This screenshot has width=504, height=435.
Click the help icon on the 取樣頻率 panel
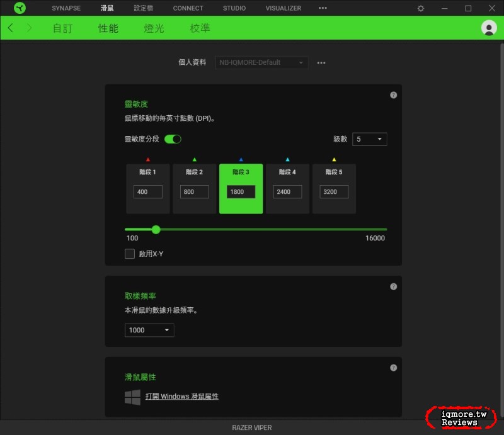393,286
